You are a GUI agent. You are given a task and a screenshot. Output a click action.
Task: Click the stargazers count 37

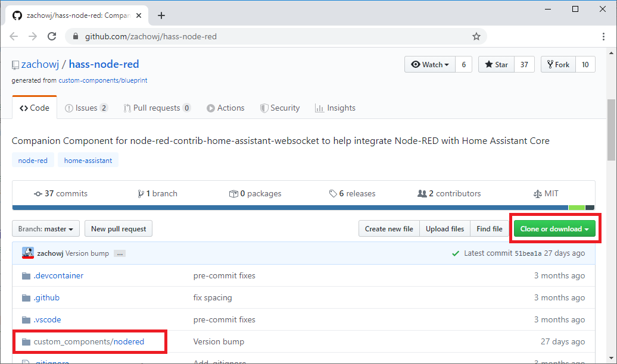tap(524, 64)
